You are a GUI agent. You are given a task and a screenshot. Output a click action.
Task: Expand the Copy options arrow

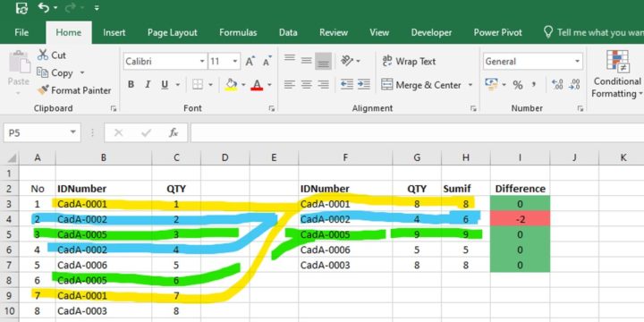82,72
